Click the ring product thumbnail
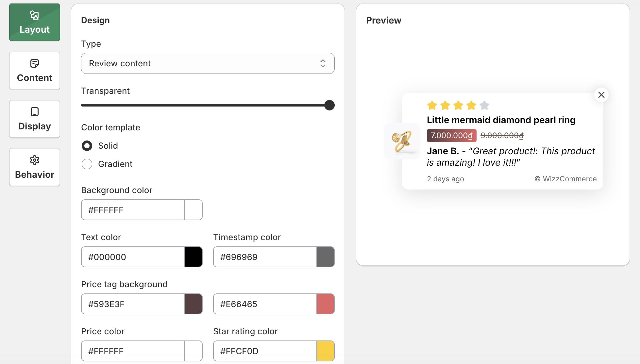 point(402,141)
